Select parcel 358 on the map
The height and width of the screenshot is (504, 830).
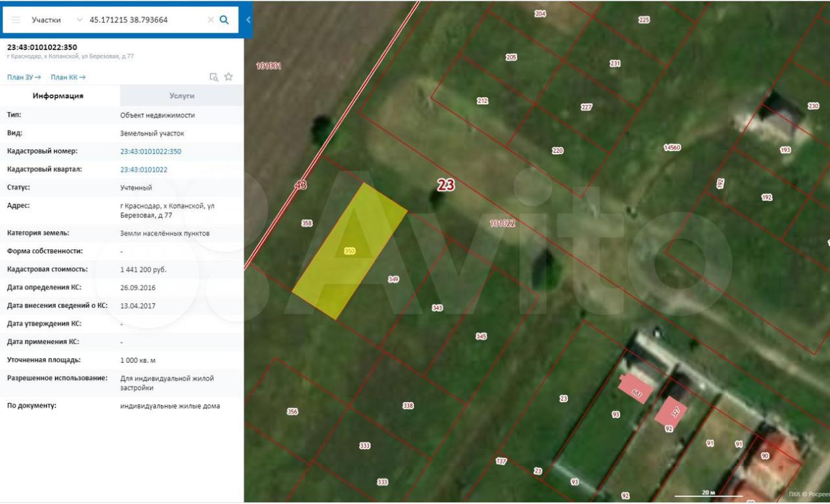(x=306, y=223)
